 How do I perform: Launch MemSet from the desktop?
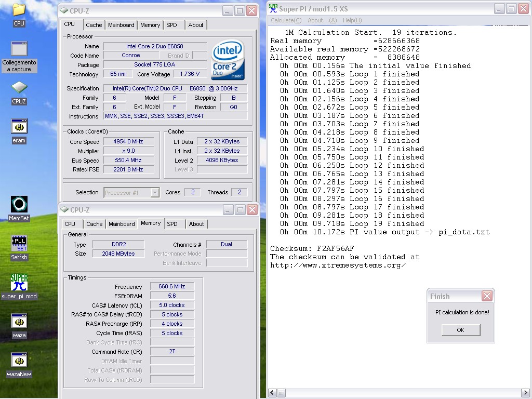click(x=19, y=209)
